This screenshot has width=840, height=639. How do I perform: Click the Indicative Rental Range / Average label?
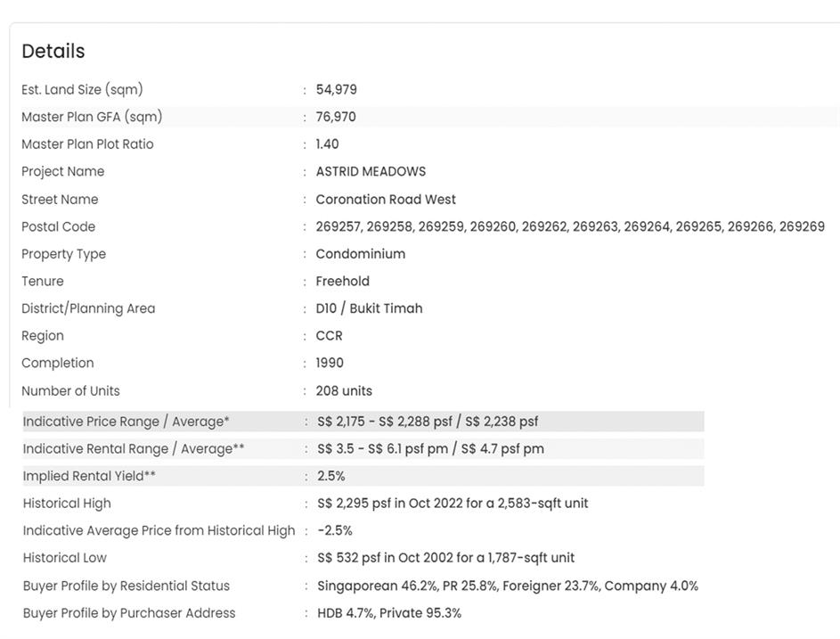click(x=134, y=448)
